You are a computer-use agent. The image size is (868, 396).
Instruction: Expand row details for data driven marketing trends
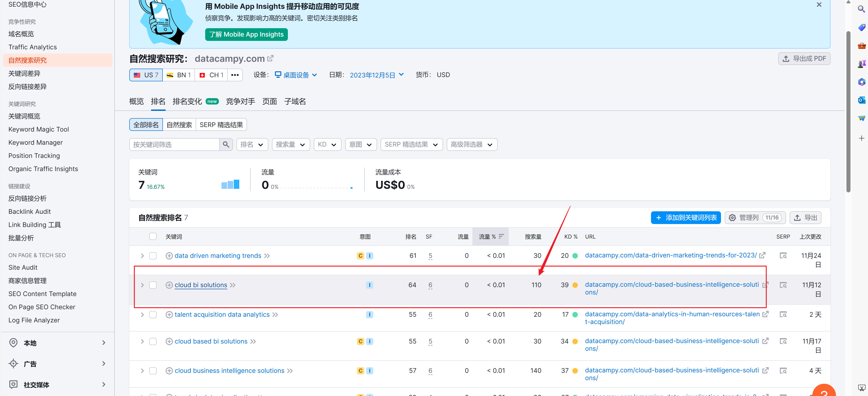[x=142, y=256]
